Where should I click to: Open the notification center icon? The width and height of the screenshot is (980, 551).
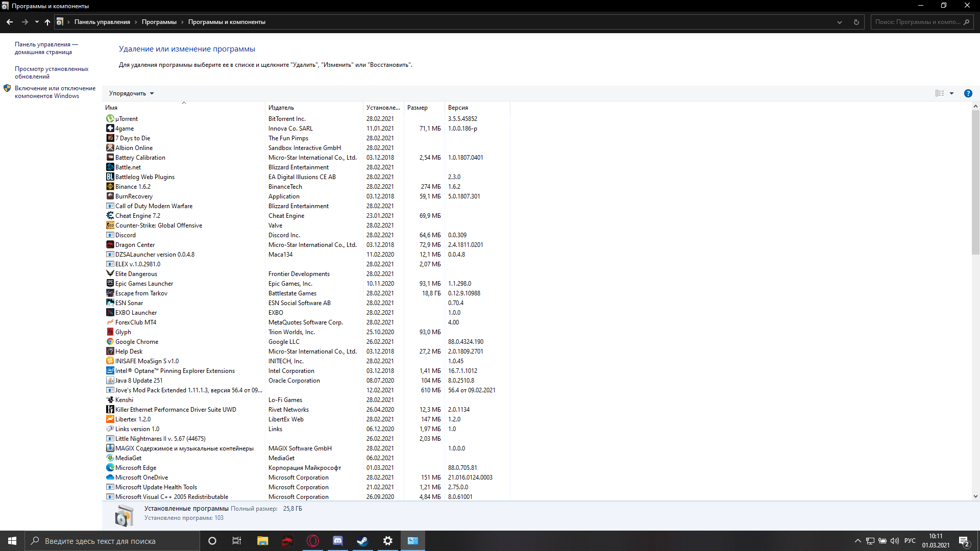point(964,541)
